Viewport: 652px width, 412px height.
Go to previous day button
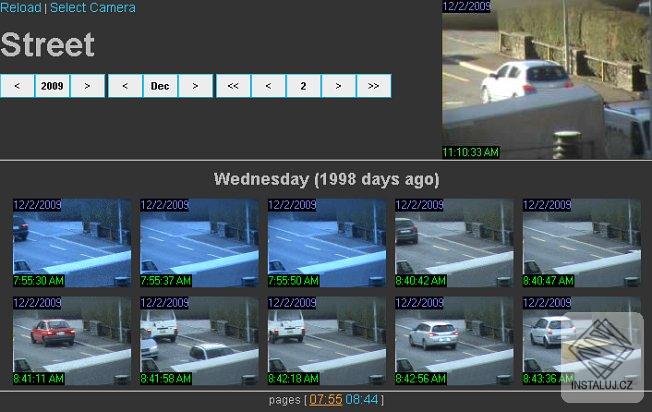tap(268, 86)
